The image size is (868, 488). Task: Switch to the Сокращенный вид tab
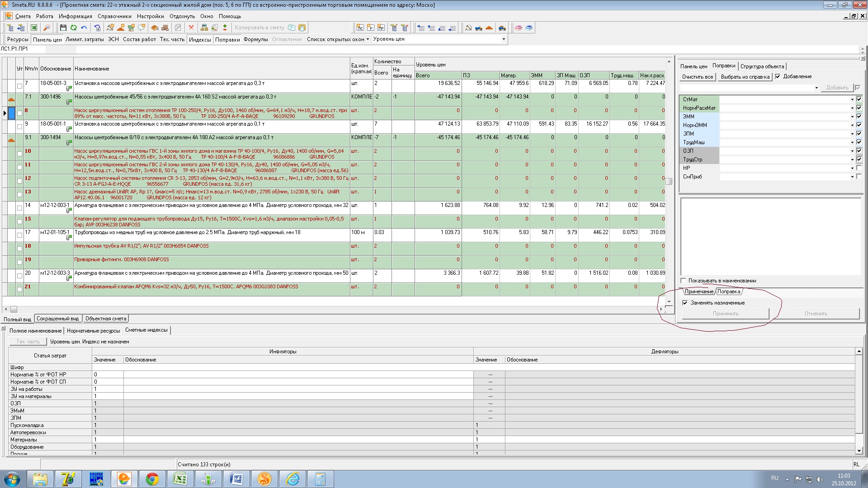57,319
